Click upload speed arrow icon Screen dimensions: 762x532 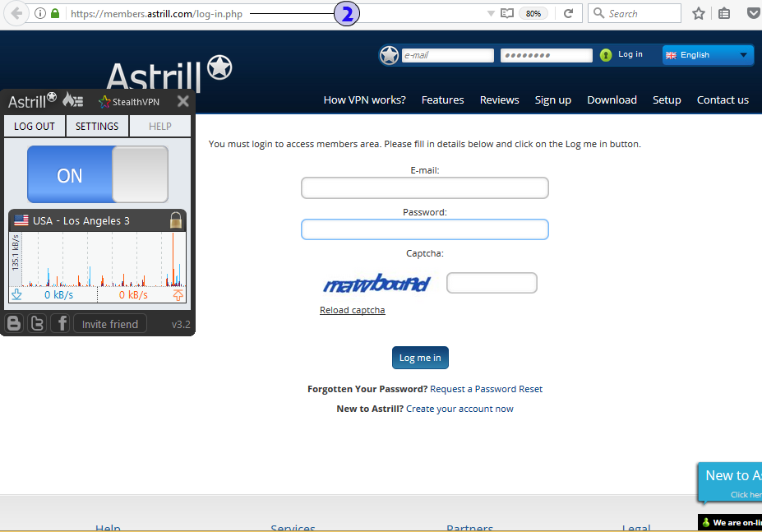(x=178, y=294)
